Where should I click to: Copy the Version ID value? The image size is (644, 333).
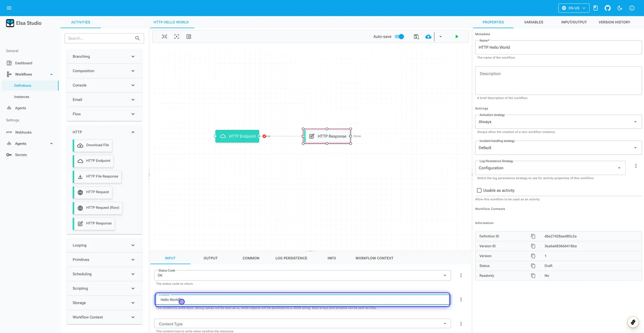click(533, 246)
